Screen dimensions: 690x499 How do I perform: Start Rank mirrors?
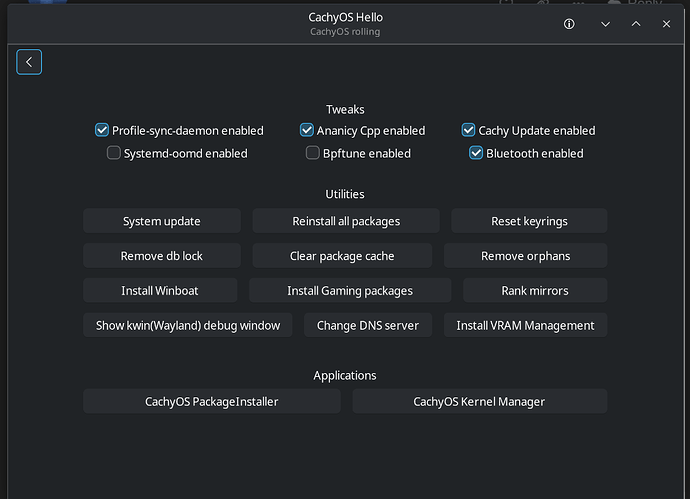pos(535,290)
